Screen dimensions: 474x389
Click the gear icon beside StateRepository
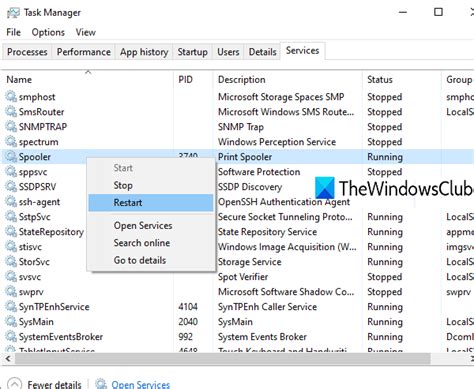11,232
